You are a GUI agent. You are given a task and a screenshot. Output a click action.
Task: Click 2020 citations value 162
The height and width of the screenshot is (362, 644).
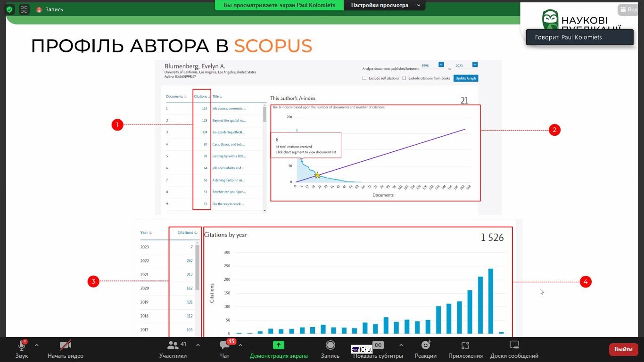(190, 288)
